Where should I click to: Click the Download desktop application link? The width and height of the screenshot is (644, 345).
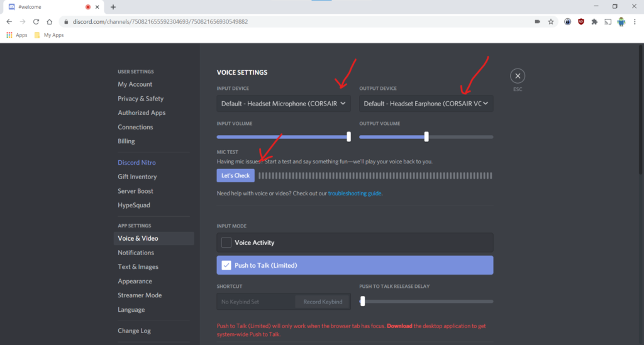click(399, 326)
